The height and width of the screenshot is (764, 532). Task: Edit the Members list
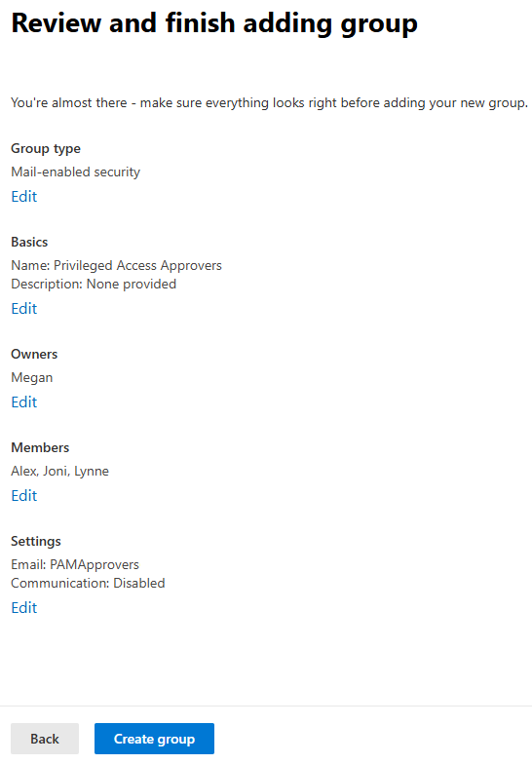pos(23,495)
